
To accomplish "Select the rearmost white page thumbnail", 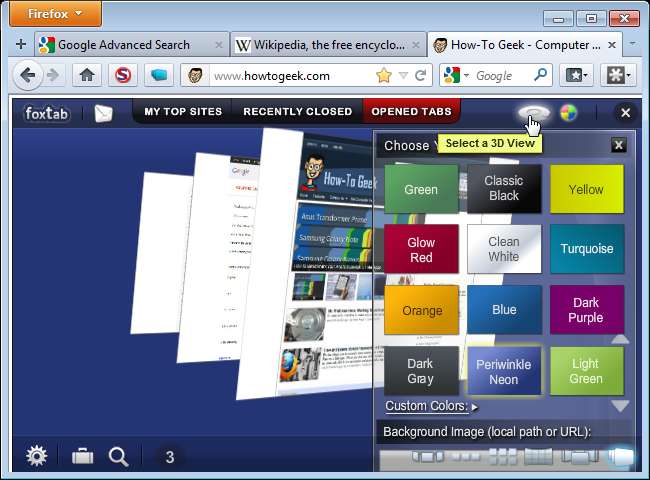I will (x=160, y=253).
